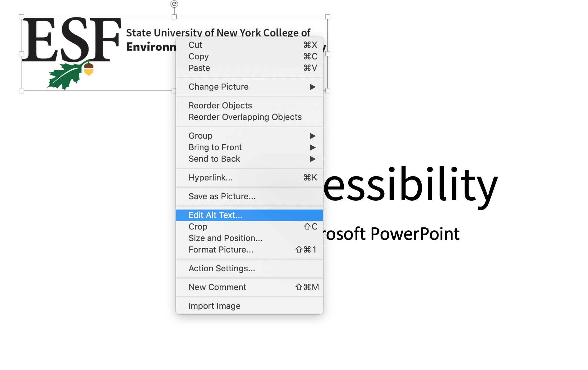
Task: Click the top-right corner handle of logo
Action: coord(328,17)
